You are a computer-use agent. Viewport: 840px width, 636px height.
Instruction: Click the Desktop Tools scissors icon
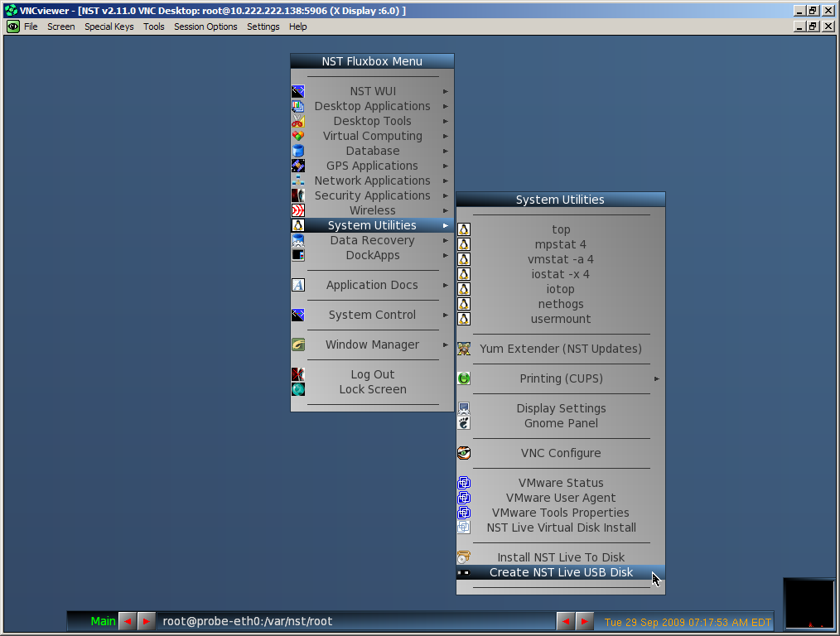(x=298, y=121)
